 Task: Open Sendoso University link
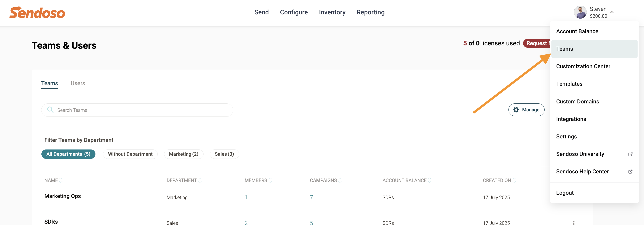(594, 154)
